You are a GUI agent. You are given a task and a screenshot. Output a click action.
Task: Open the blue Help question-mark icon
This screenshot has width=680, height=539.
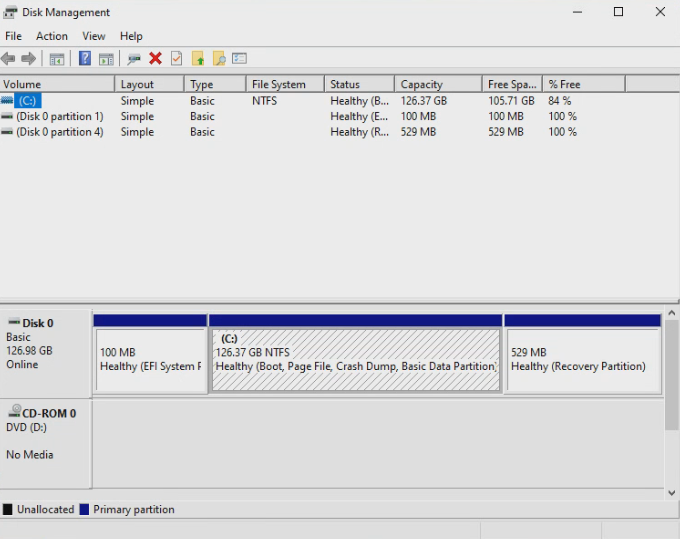[x=85, y=58]
